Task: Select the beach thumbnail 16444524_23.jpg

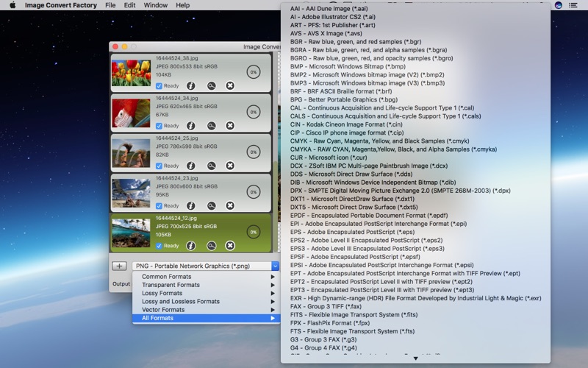Action: 131,193
